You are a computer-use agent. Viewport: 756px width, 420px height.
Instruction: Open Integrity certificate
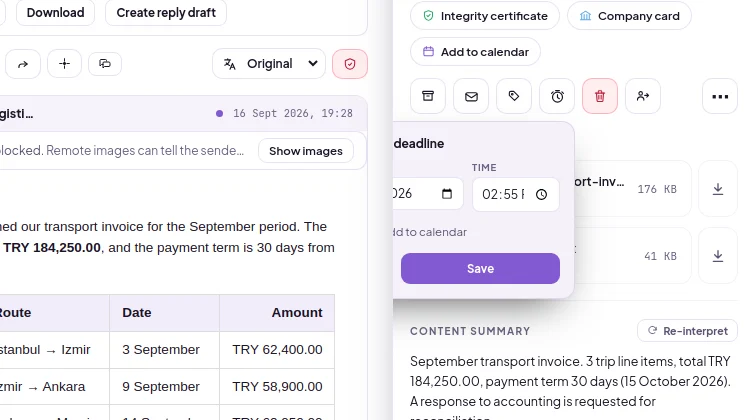[485, 16]
